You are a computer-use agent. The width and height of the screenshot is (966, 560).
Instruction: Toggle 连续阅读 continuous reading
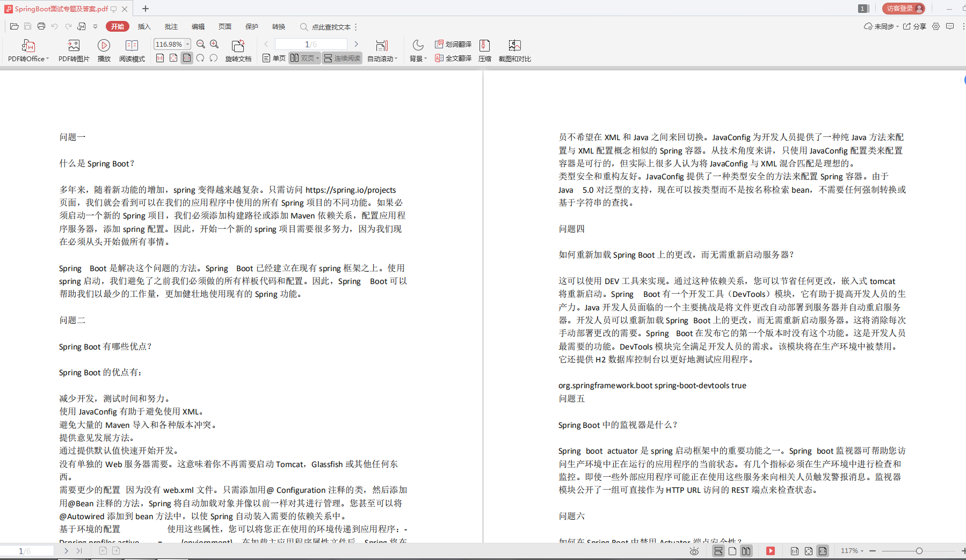pos(342,58)
